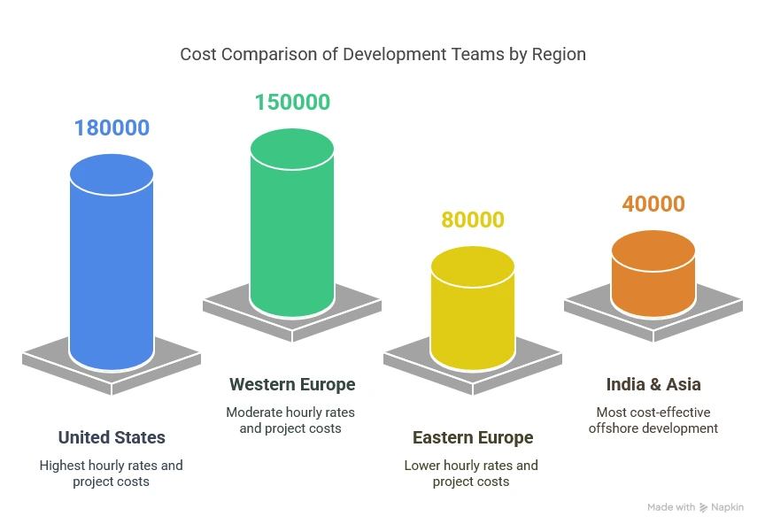The width and height of the screenshot is (765, 532).
Task: Click the chart title "Cost Comparison of Development Teams by Region"
Action: (383, 55)
